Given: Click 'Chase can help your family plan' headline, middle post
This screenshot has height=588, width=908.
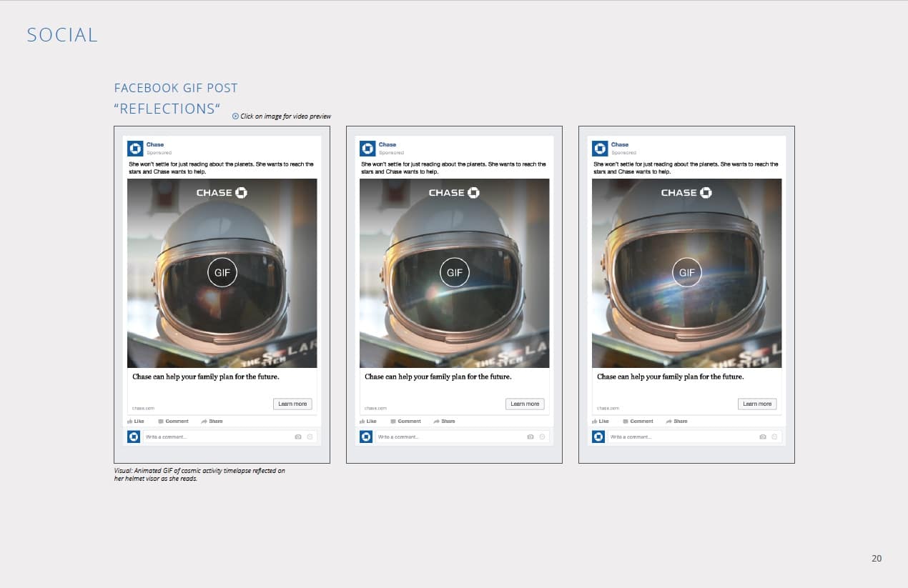Looking at the screenshot, I should 438,377.
